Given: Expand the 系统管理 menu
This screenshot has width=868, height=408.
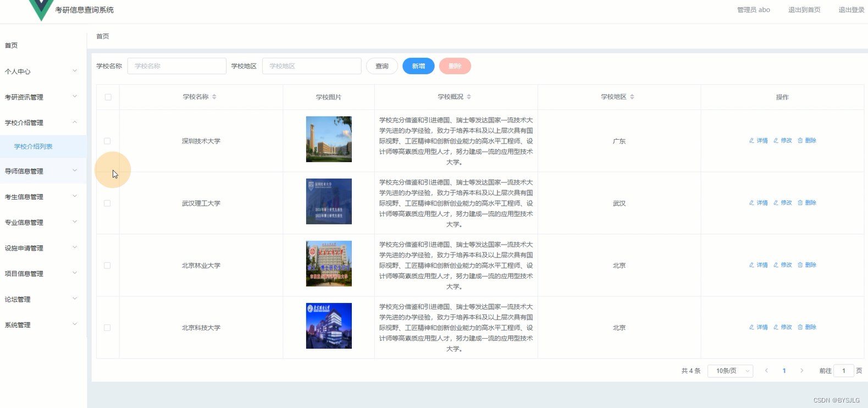Looking at the screenshot, I should coord(43,325).
